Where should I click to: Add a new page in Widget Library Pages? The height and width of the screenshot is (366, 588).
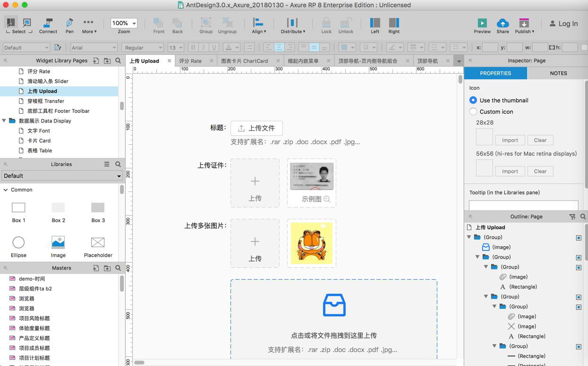(96, 60)
